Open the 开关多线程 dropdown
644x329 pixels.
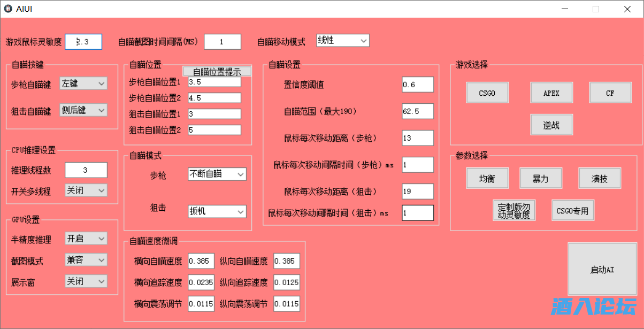click(86, 190)
